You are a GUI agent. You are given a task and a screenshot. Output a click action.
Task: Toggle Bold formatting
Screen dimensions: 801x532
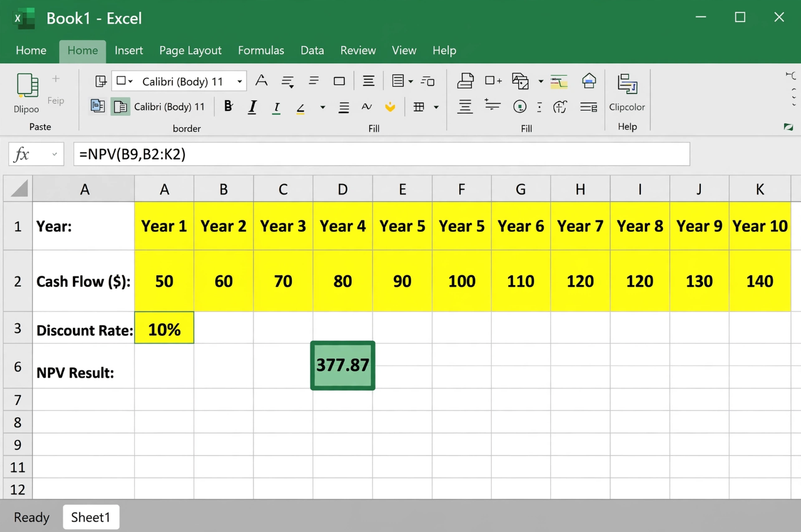pyautogui.click(x=228, y=106)
